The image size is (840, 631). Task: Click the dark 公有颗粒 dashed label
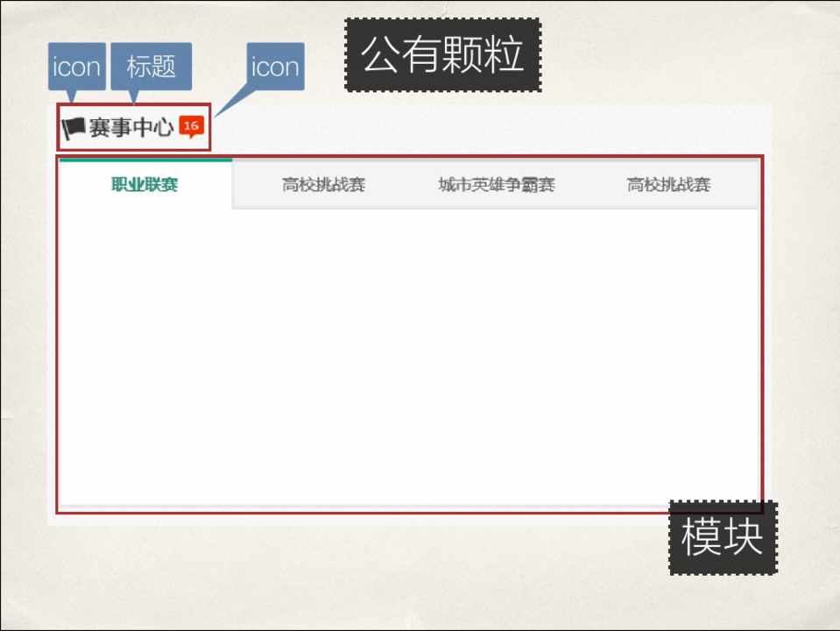(x=442, y=55)
